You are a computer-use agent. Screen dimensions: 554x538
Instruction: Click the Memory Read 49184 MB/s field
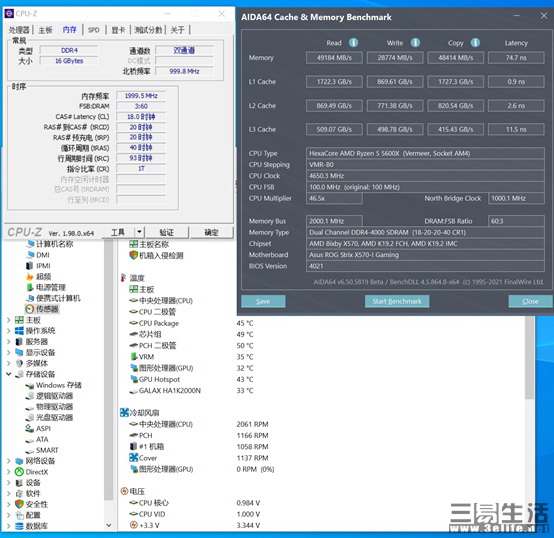point(334,58)
